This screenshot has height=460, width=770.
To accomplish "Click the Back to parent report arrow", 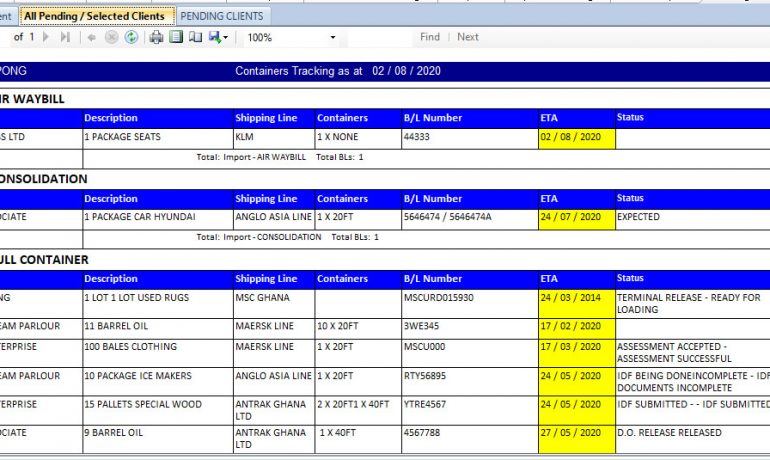I will coord(92,37).
